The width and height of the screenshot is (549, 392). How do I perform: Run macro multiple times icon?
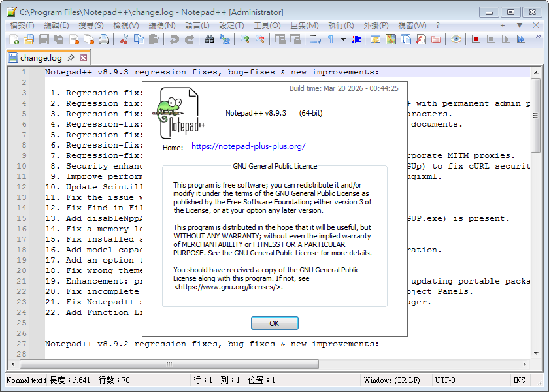(x=522, y=39)
